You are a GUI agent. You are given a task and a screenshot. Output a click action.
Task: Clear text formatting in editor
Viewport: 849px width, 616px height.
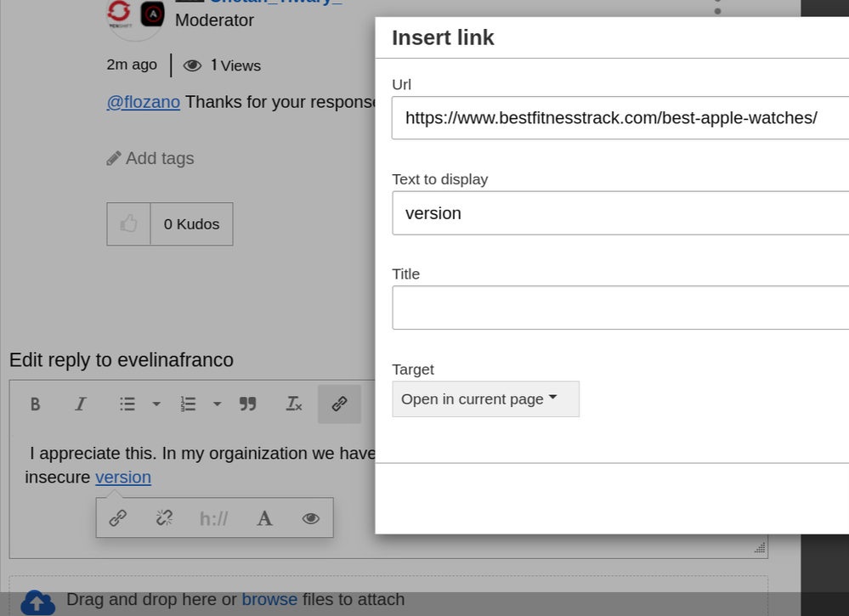(x=294, y=404)
